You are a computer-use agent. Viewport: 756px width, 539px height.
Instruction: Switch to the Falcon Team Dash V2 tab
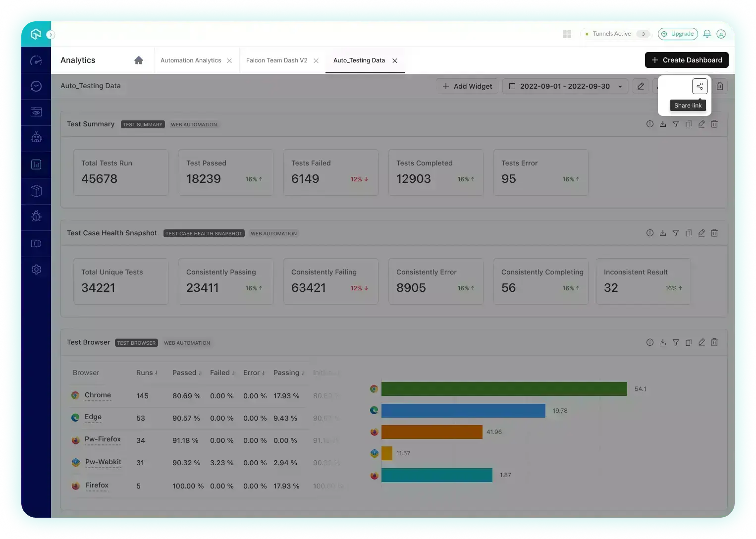tap(276, 60)
